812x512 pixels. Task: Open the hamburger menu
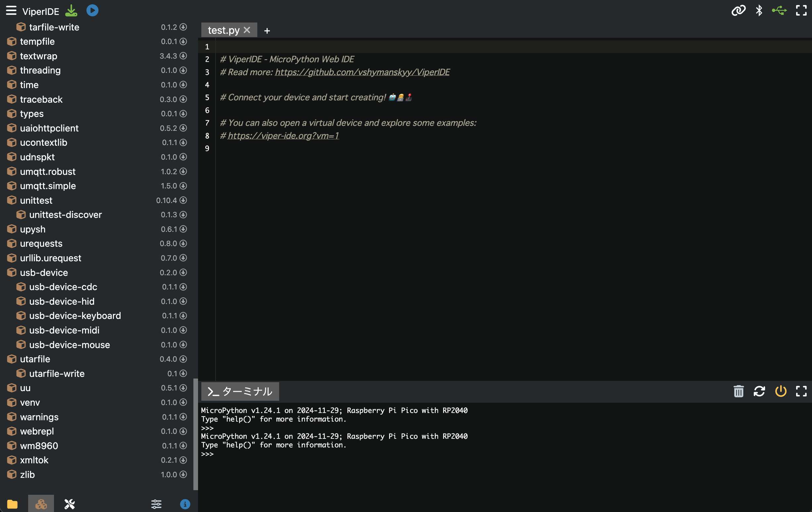click(x=11, y=11)
